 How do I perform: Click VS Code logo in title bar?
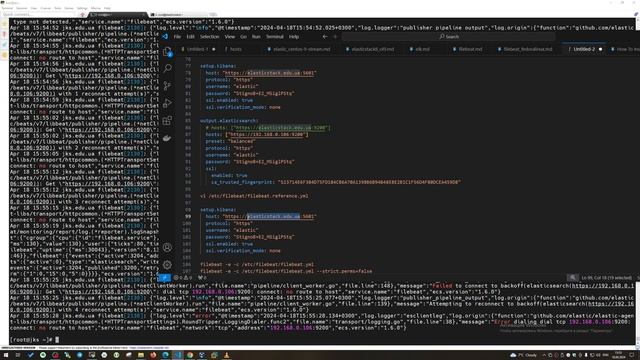tap(165, 36)
